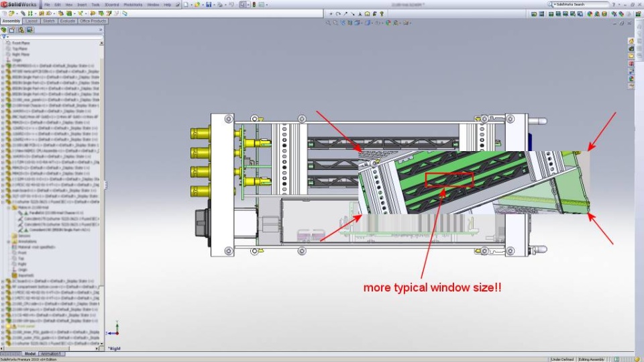The width and height of the screenshot is (644, 362).
Task: Expand the Options dropdown arrow
Action: (267, 5)
